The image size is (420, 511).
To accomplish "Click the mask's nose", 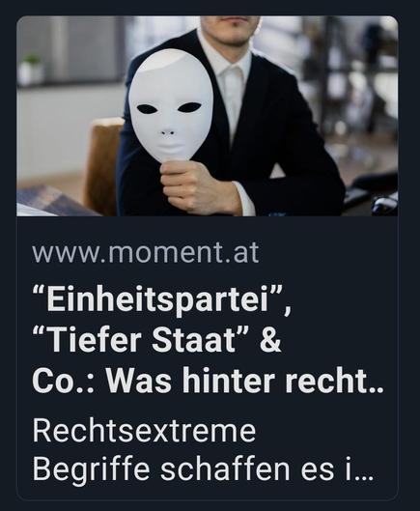I will tap(168, 130).
